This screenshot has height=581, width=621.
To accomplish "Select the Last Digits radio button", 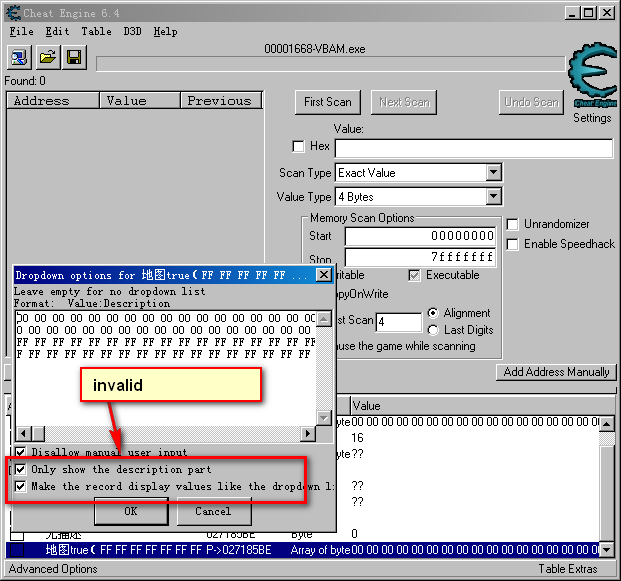I will pos(433,330).
